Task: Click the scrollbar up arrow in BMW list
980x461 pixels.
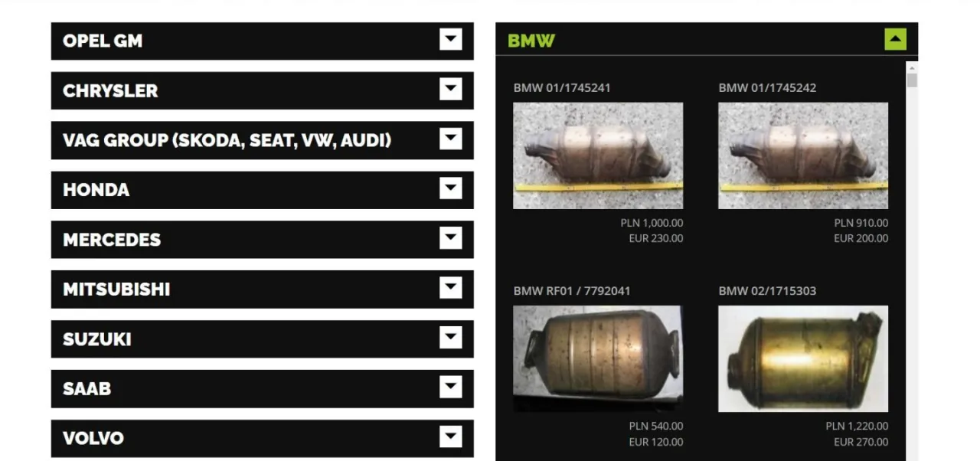Action: coord(912,67)
